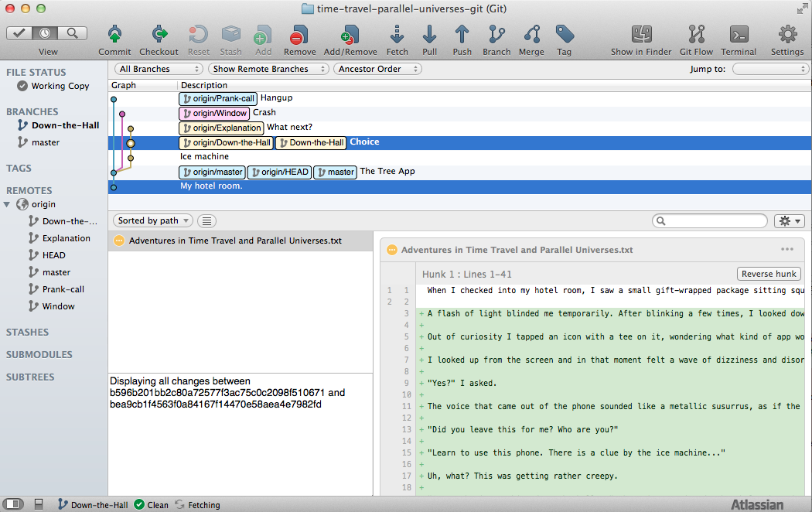Click the SUBTREES section header
The height and width of the screenshot is (512, 812).
(x=30, y=377)
